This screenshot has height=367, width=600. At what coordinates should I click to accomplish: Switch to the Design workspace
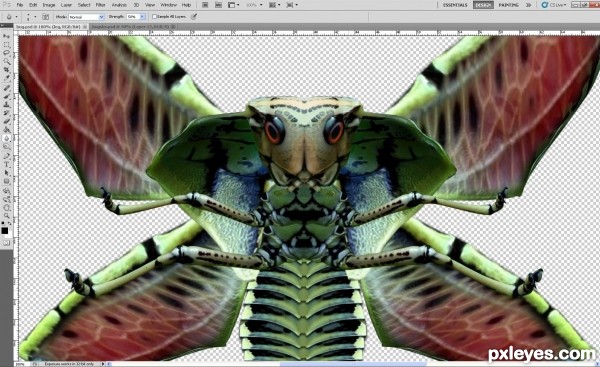[483, 5]
